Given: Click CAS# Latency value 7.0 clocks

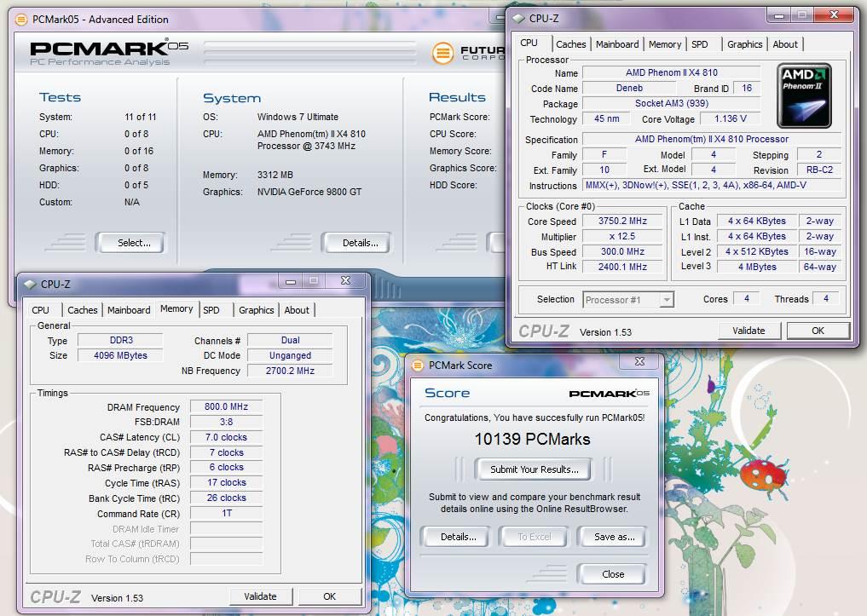Looking at the screenshot, I should point(226,437).
